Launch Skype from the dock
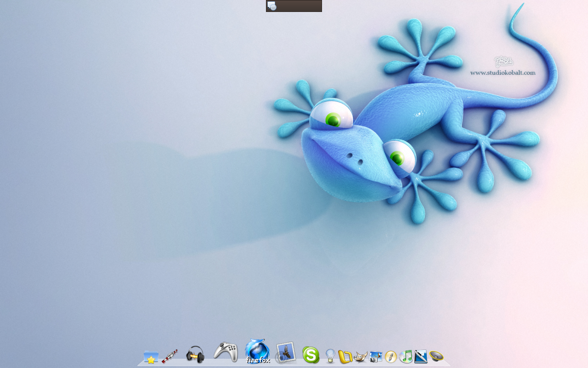The image size is (588, 368). (311, 355)
